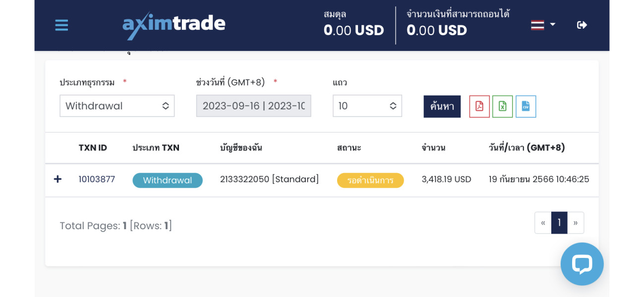The height and width of the screenshot is (297, 644).
Task: Export transactions as CSV file
Action: [526, 106]
